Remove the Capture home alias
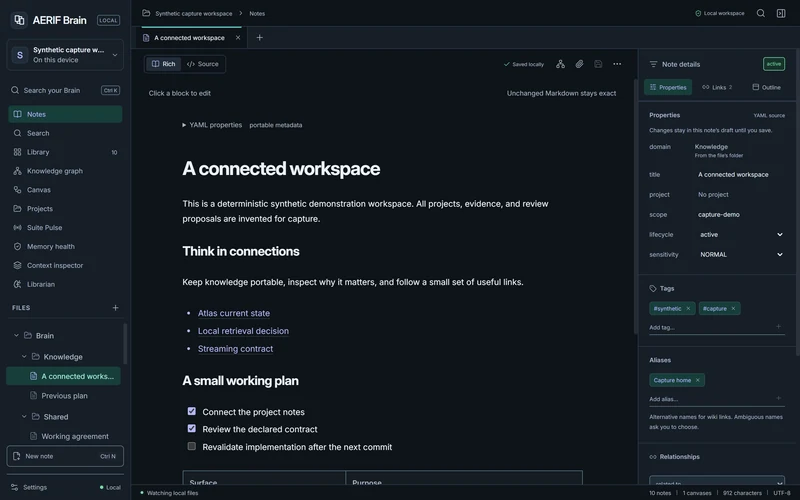 tap(697, 380)
